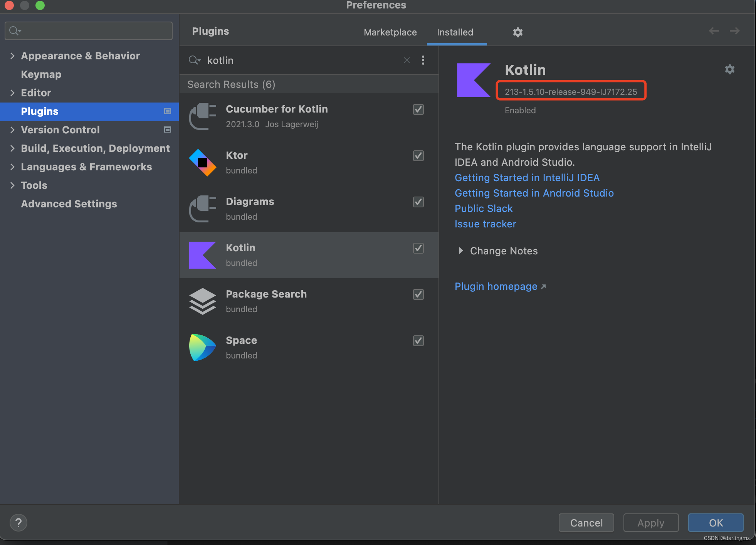Click the back navigation arrow
Screen dimensions: 756x545
pos(714,31)
